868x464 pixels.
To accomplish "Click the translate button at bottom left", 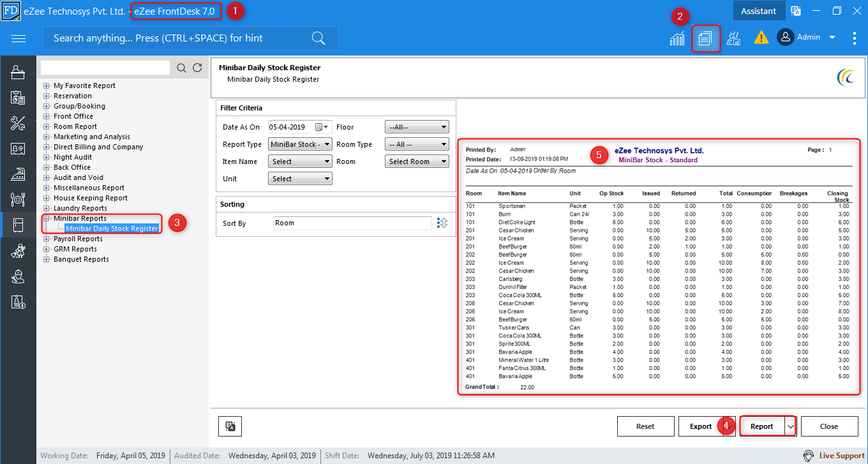I will coord(230,426).
